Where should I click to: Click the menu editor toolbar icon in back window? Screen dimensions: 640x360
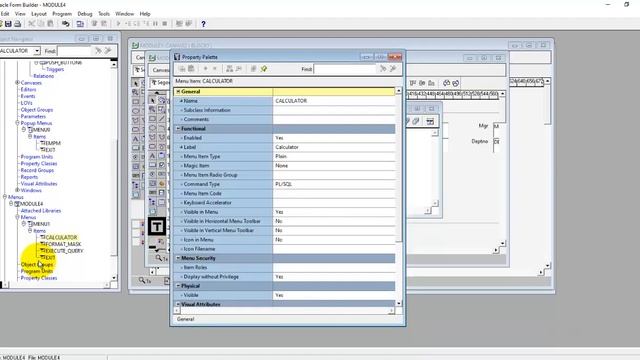click(430, 121)
